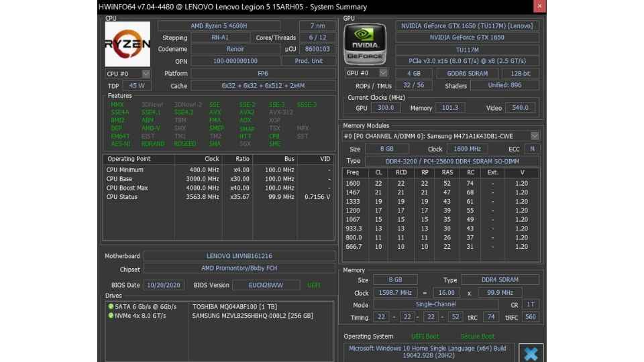Click the 1600 frequency row in timing table
Screen dimensions: 644x362
pyautogui.click(x=441, y=184)
